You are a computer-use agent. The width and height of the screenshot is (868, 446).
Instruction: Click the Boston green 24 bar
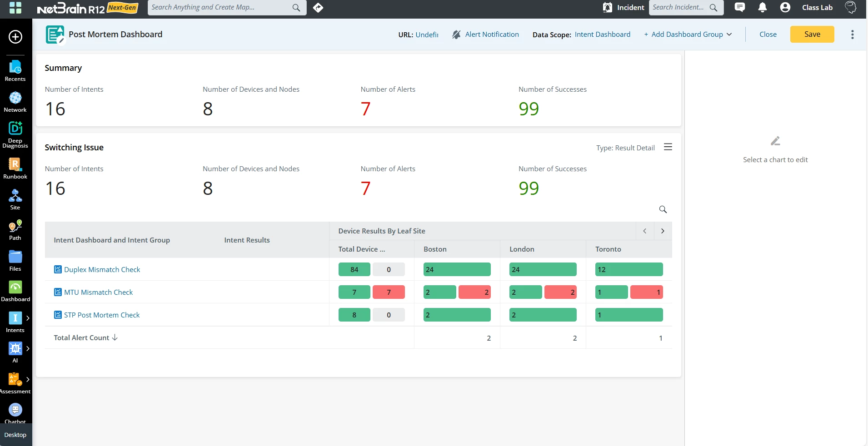pyautogui.click(x=457, y=269)
